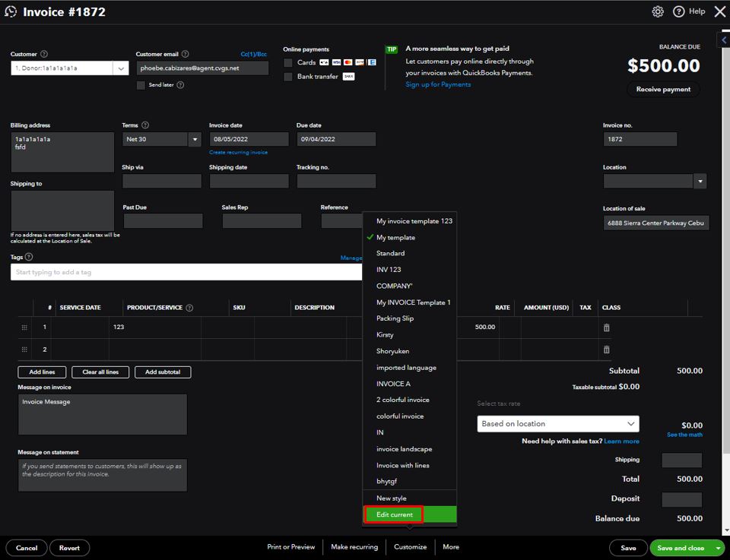Click the invoice history clock icon
This screenshot has width=730, height=560.
(11, 12)
